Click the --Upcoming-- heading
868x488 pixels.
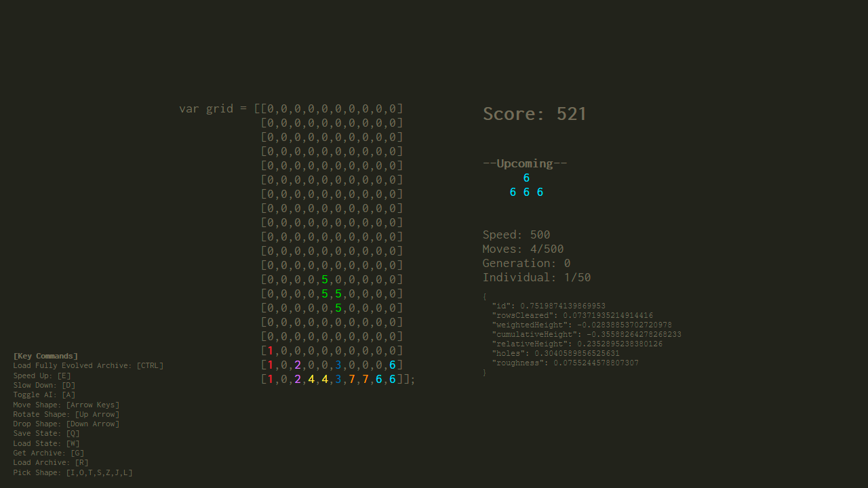coord(525,163)
